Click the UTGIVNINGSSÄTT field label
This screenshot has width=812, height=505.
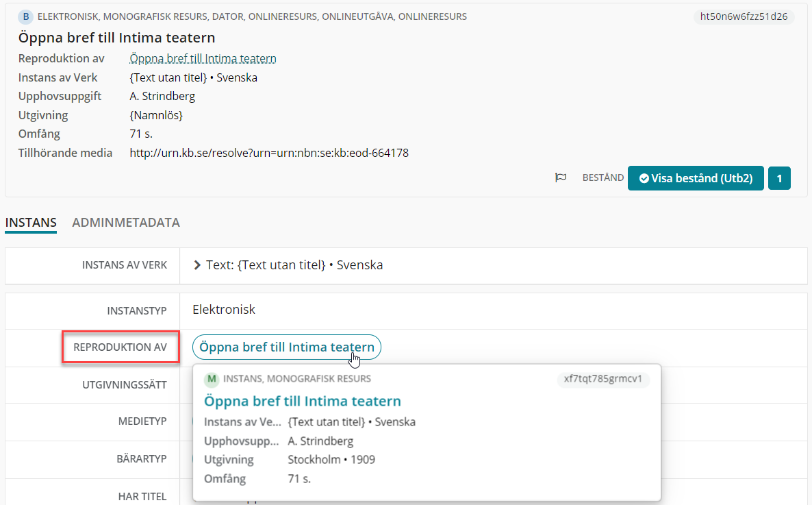[125, 384]
